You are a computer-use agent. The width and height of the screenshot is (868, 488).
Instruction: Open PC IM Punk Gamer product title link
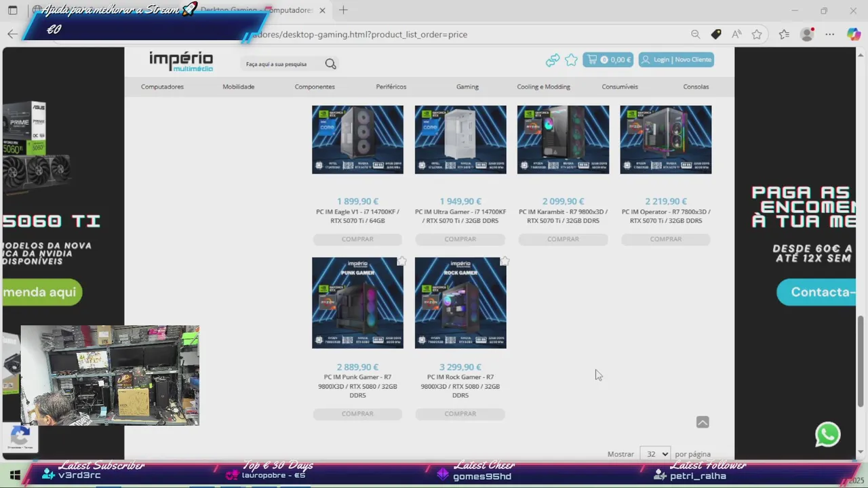coord(357,386)
